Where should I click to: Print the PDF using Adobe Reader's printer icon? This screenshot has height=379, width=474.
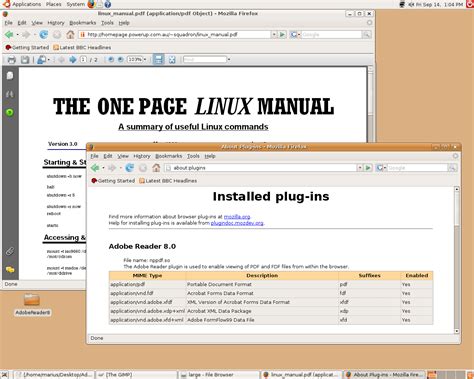tap(12, 60)
